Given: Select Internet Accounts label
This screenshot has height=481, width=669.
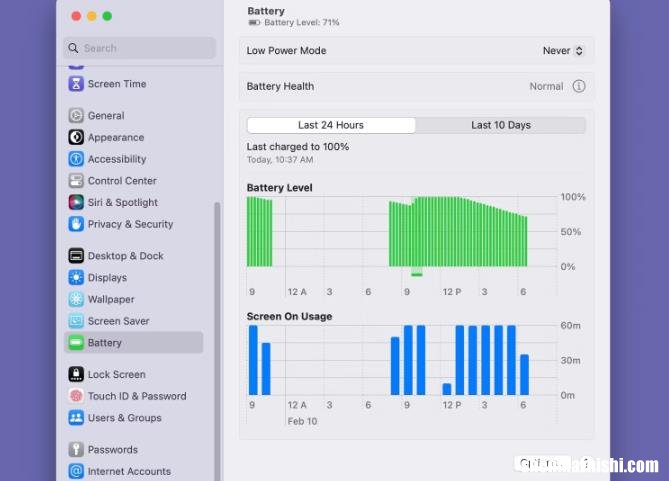Looking at the screenshot, I should click(129, 471).
